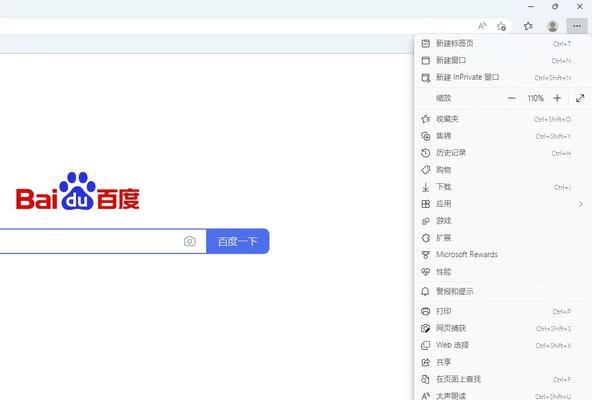Select 大声朗读 read aloud entry
Viewport: 592px width, 400px height.
pyautogui.click(x=503, y=395)
